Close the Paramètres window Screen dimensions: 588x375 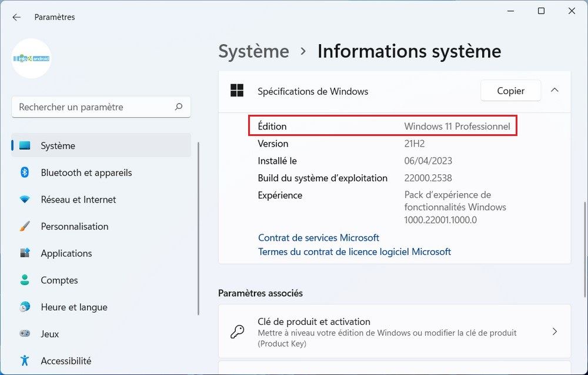(572, 11)
